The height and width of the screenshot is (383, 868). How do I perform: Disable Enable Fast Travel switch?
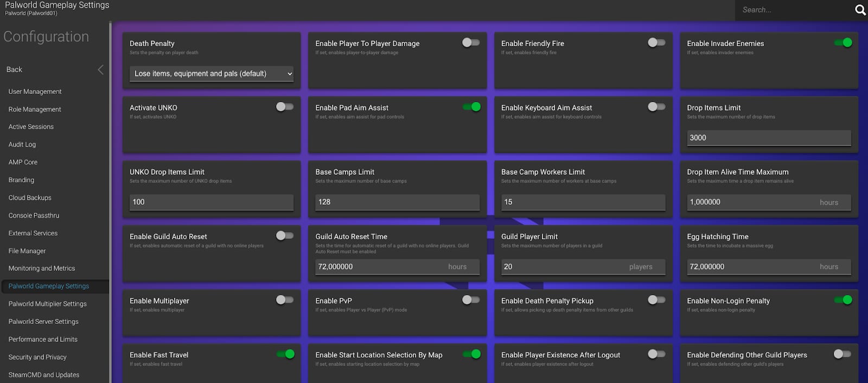coord(285,354)
